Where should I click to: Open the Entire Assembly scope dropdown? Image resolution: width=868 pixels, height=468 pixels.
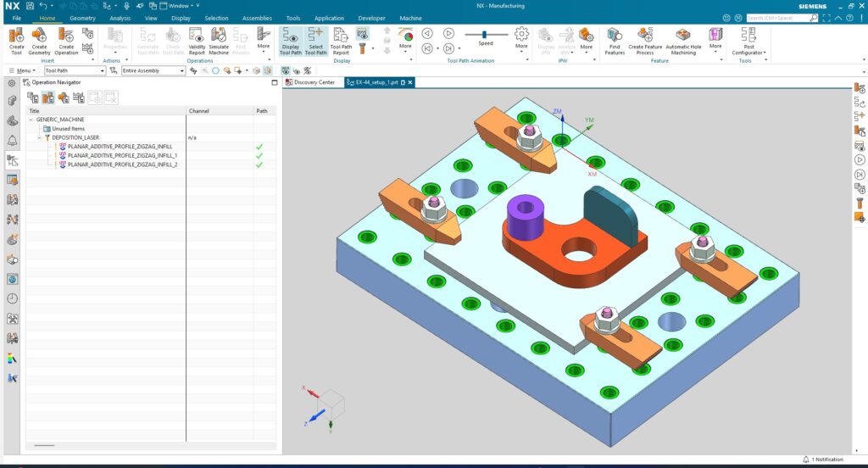point(181,71)
